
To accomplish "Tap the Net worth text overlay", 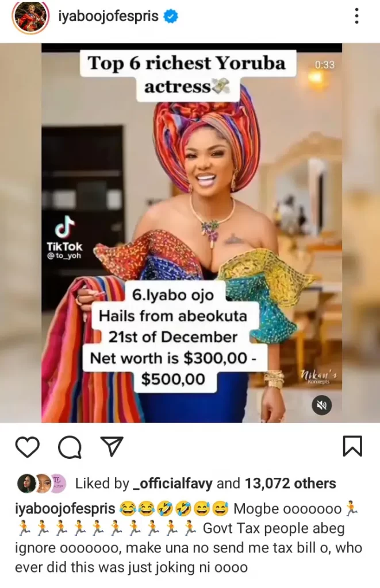I will click(x=173, y=369).
